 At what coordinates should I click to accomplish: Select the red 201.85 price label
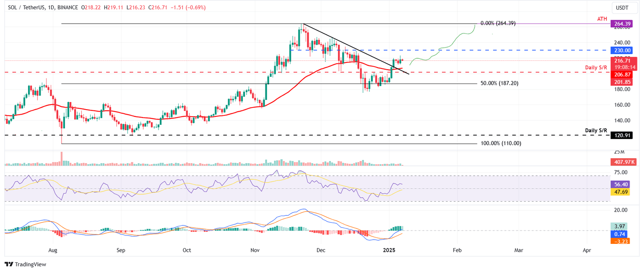[622, 82]
